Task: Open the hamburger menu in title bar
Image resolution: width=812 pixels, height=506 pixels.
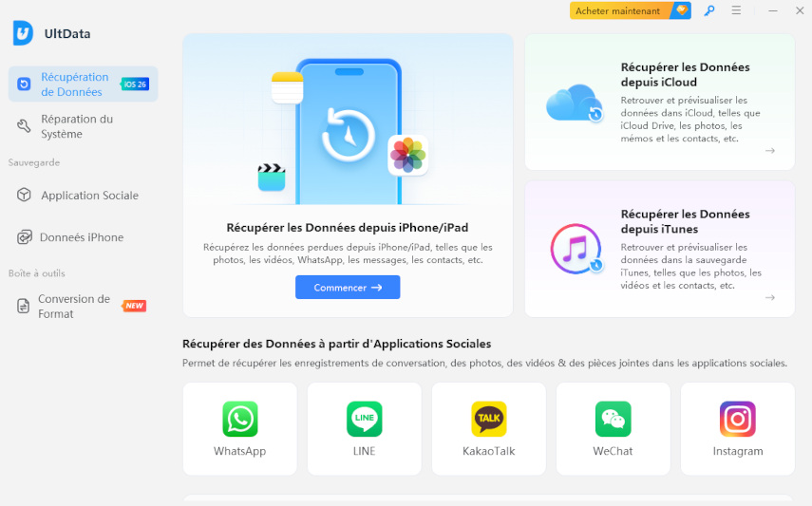Action: (736, 11)
